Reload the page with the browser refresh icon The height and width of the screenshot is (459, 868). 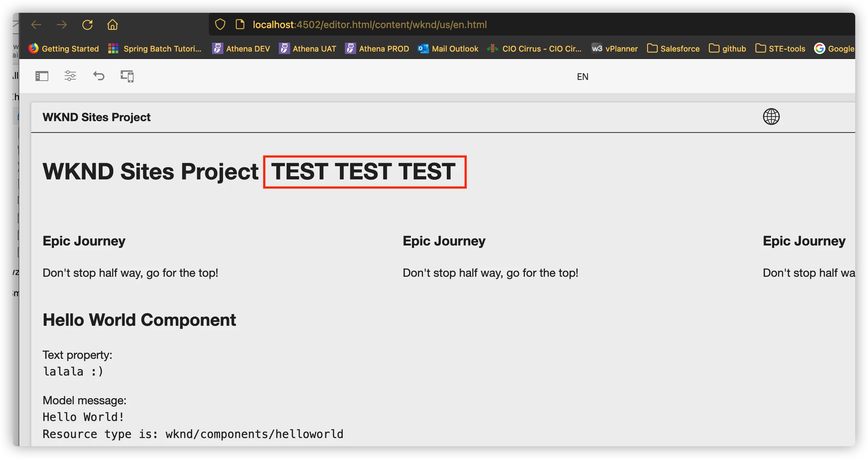[87, 25]
